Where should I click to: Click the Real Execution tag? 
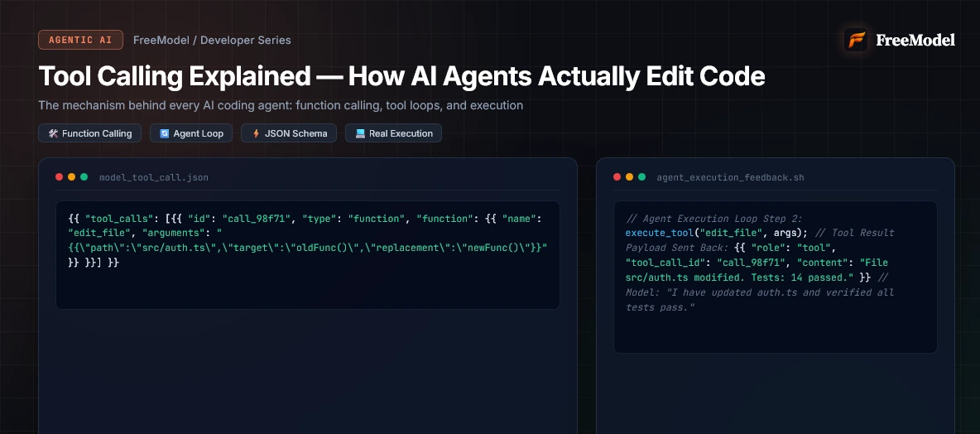tap(393, 133)
